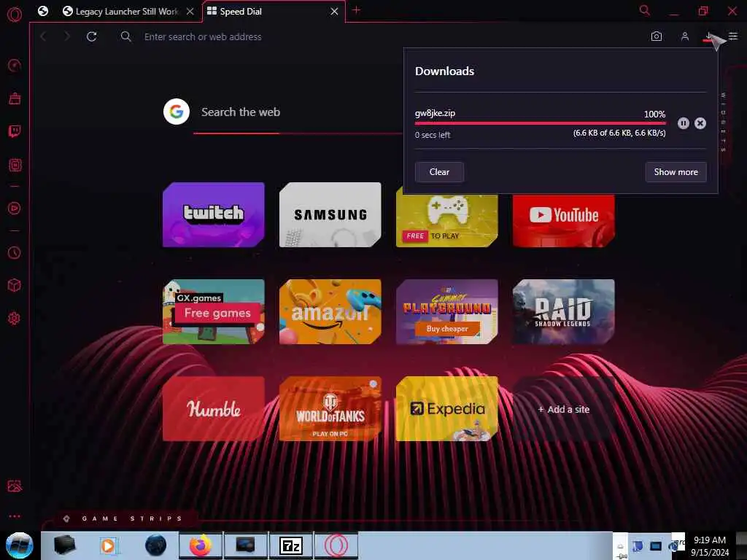This screenshot has width=747, height=560.
Task: Take a snapshot with camera icon
Action: (657, 36)
